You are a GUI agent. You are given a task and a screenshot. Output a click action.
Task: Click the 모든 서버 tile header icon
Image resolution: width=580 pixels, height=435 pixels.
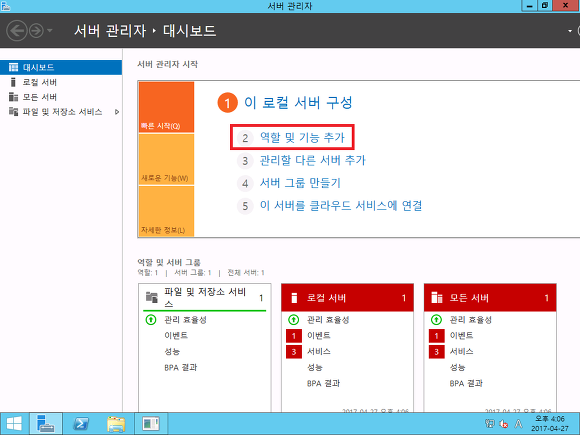[437, 298]
